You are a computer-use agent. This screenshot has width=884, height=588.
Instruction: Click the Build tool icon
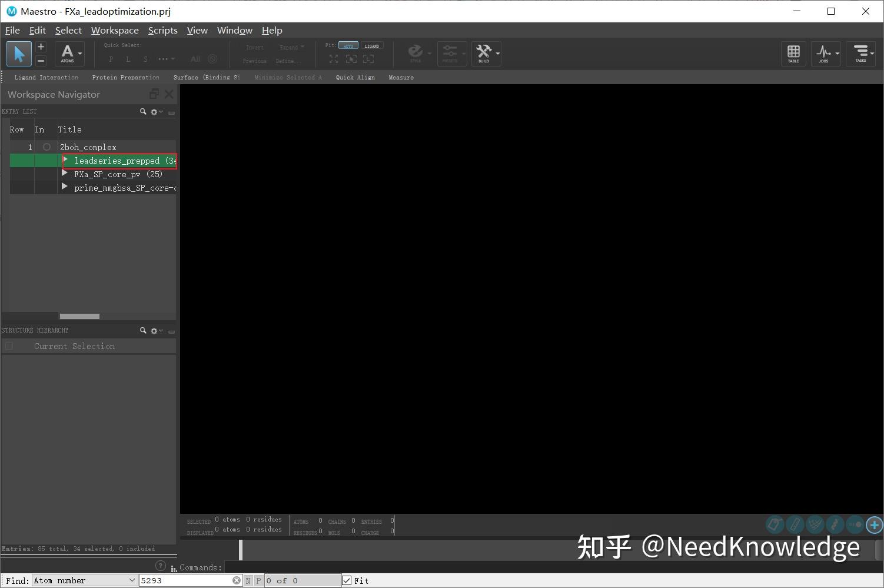tap(484, 54)
